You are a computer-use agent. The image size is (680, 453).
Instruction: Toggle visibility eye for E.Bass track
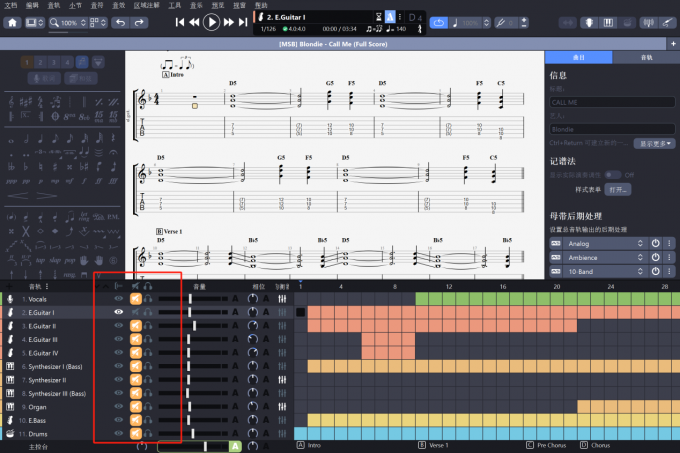(119, 421)
